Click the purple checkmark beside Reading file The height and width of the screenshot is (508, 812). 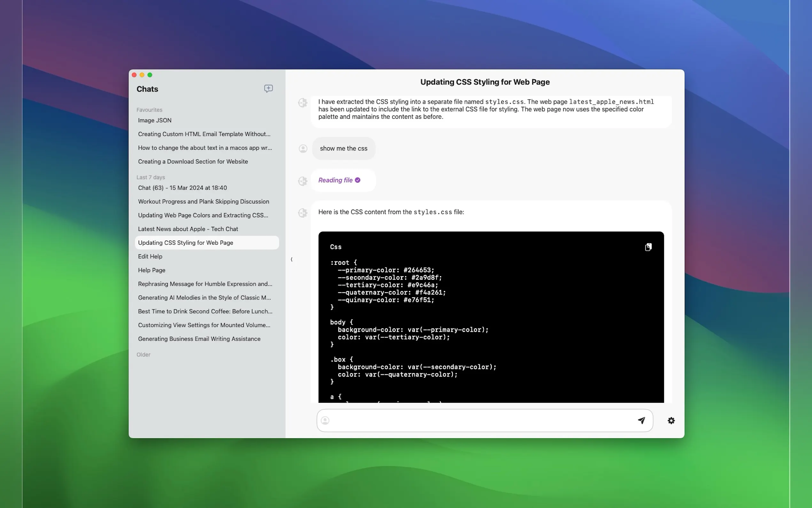click(357, 180)
